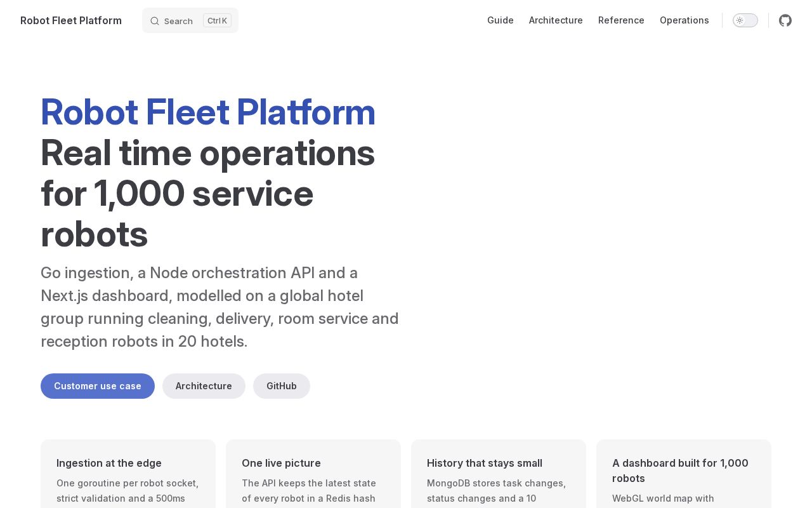The image size is (812, 508).
Task: Click the 'Go ingestion, a Node orchestration' tagline
Action: tap(220, 307)
